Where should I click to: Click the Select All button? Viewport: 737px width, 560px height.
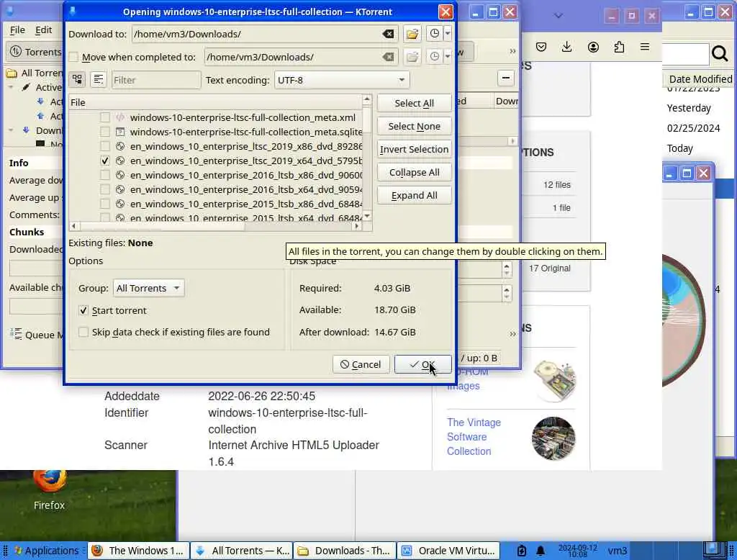click(414, 103)
